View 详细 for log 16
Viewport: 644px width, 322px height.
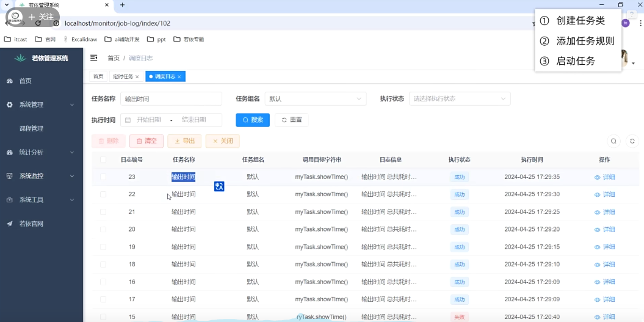click(x=604, y=282)
